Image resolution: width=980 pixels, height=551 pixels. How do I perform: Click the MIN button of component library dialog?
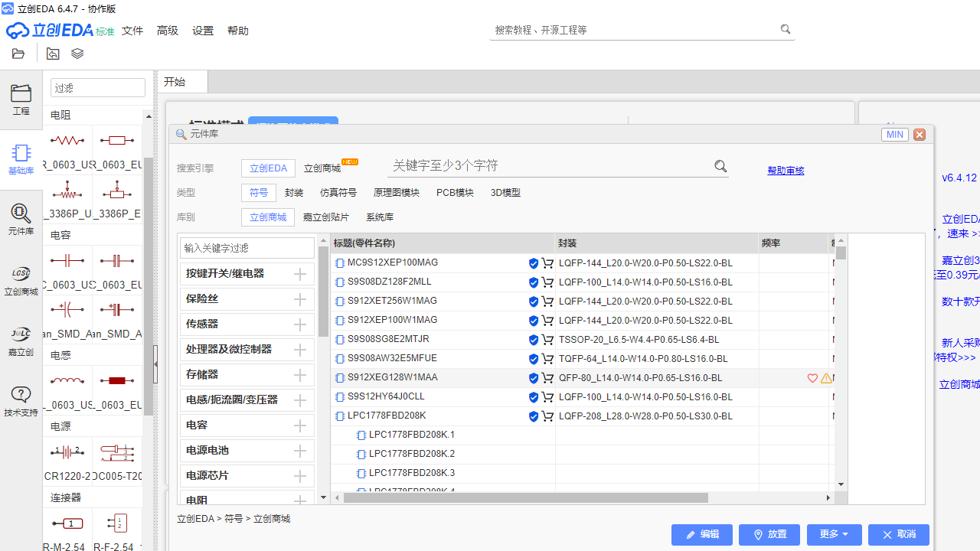click(x=894, y=135)
